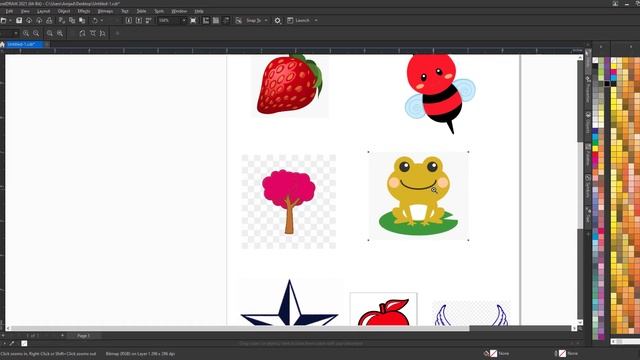Viewport: 640px width, 360px height.
Task: Click the Import icon
Action: [x=129, y=20]
